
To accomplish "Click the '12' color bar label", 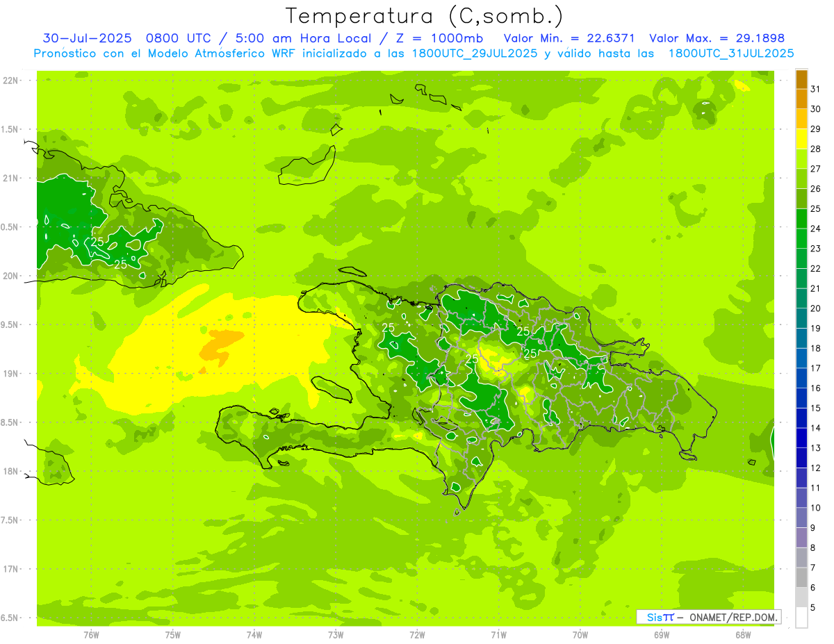I will (x=816, y=468).
